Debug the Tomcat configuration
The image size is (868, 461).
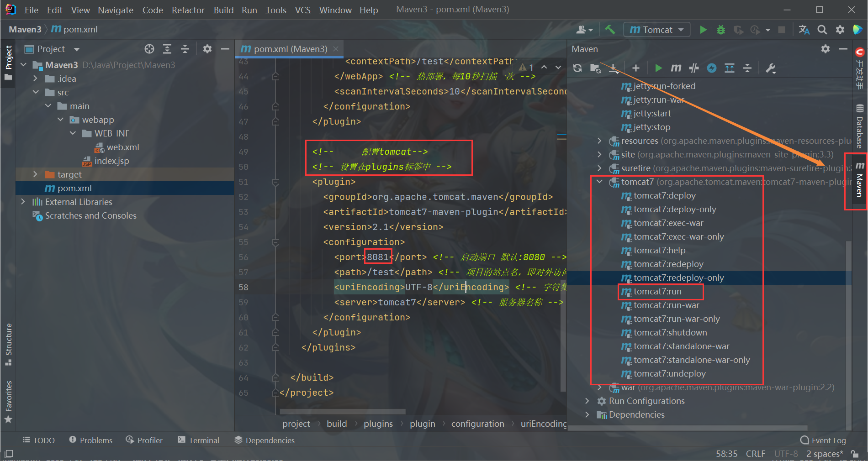pyautogui.click(x=721, y=30)
